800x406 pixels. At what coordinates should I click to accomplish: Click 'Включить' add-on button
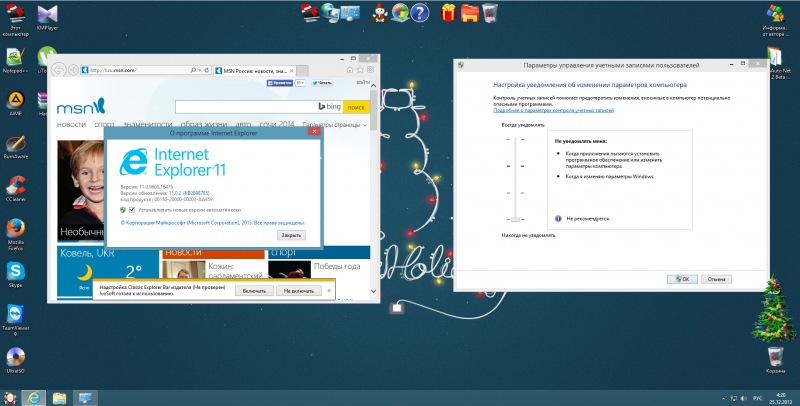pos(254,291)
